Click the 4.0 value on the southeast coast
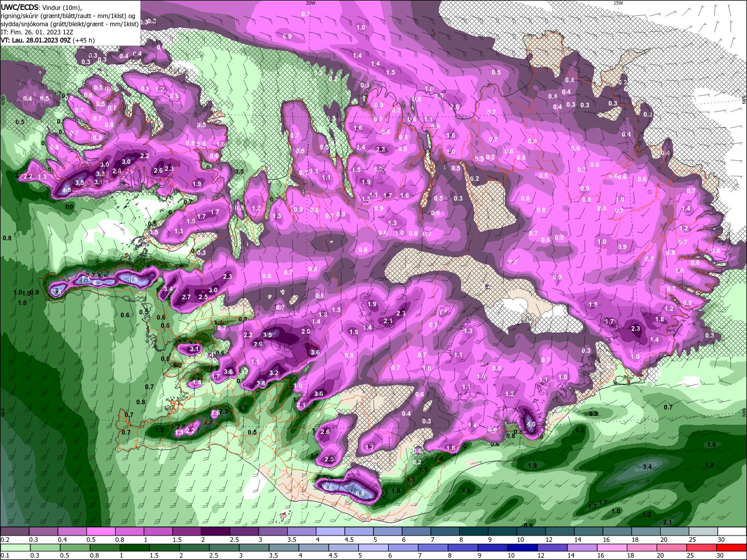This screenshot has height=560, width=747. coord(531,424)
